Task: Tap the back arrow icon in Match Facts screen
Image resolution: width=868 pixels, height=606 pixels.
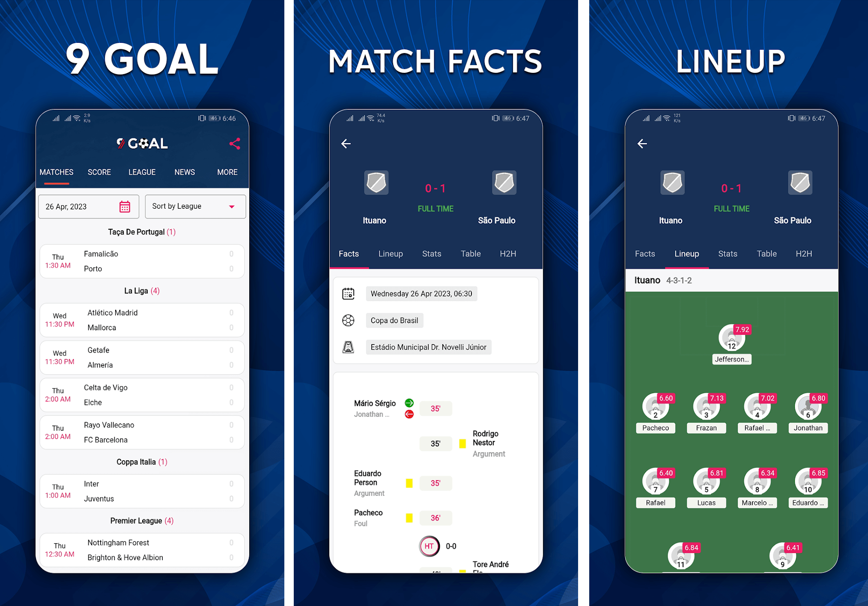Action: [346, 144]
